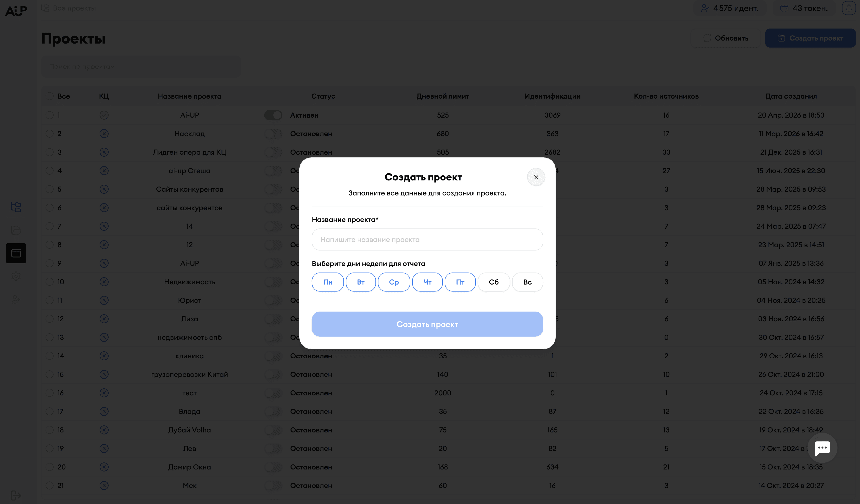Click the AiP logo in the sidebar
860x504 pixels.
(16, 11)
